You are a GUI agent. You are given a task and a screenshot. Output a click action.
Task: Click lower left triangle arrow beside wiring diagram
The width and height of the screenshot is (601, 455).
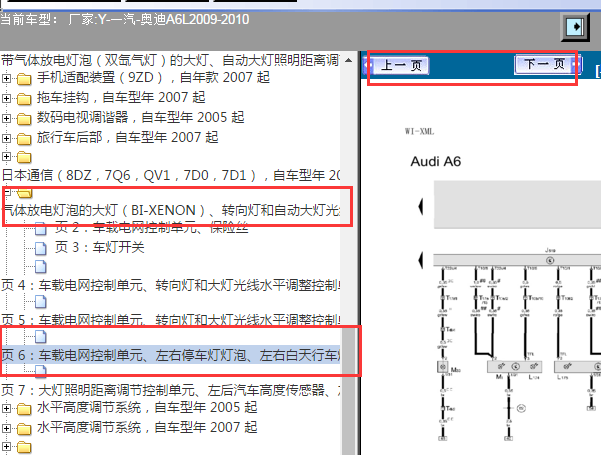coord(420,260)
